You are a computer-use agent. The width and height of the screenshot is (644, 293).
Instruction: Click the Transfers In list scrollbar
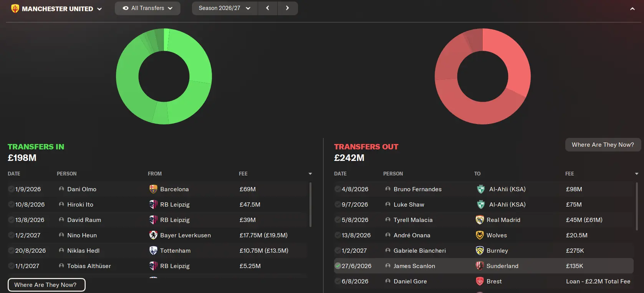tap(310, 204)
